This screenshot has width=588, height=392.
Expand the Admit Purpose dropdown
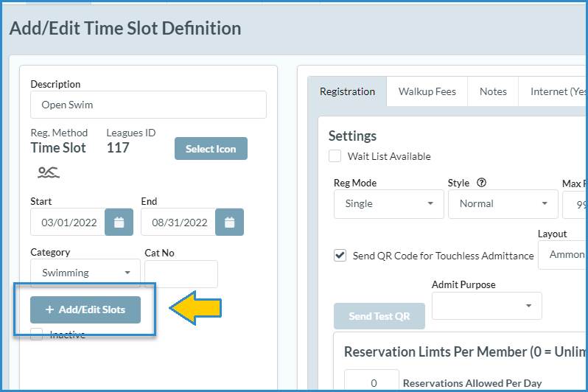(x=486, y=306)
